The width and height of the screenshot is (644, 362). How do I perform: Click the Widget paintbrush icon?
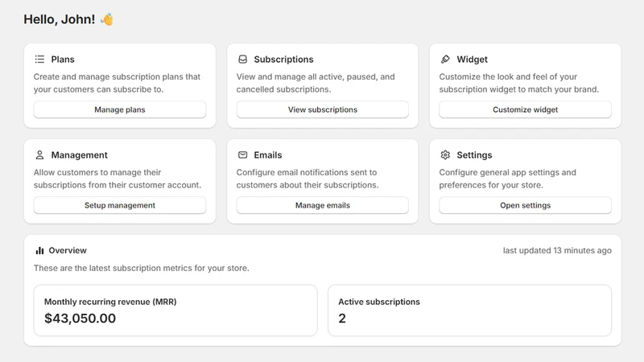445,60
